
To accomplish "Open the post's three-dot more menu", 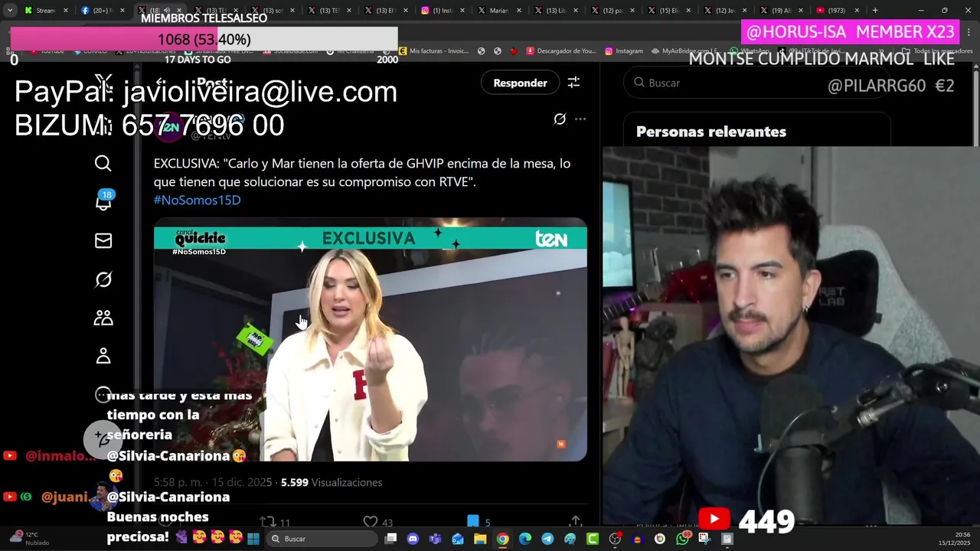I will 580,119.
